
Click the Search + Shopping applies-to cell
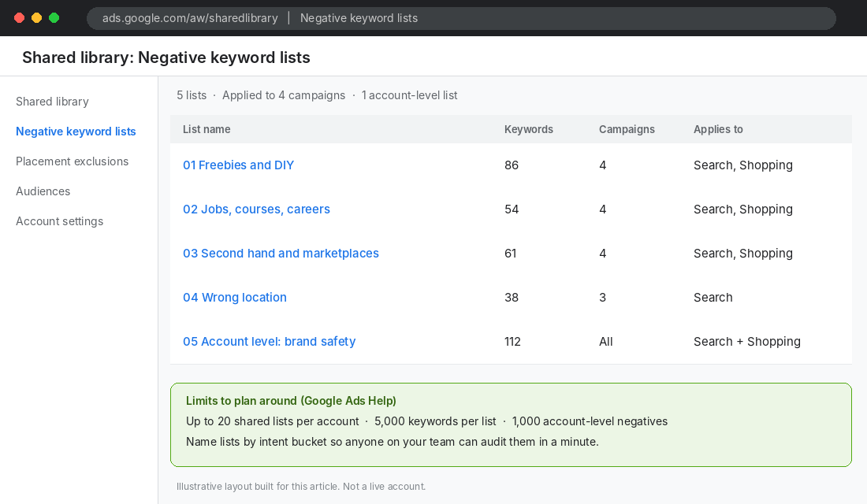tap(747, 342)
